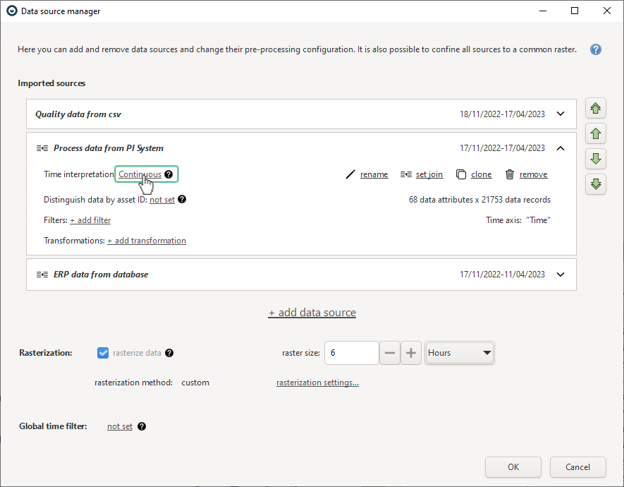The image size is (624, 487).
Task: Click the trash icon to remove source
Action: point(509,174)
